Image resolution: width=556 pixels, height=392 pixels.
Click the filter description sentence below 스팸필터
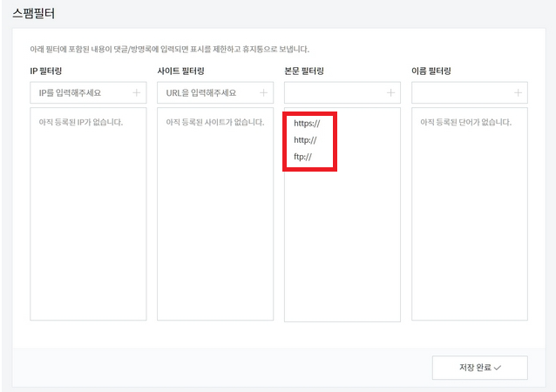pyautogui.click(x=169, y=49)
